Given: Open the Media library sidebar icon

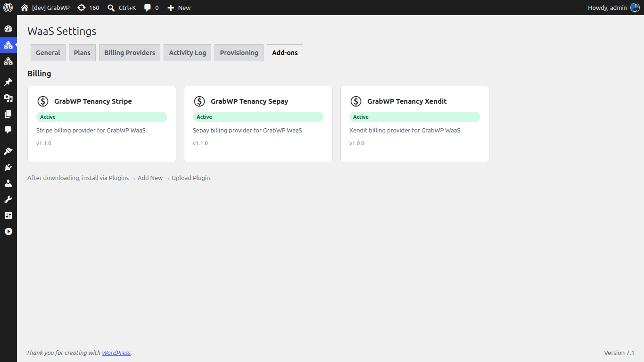Looking at the screenshot, I should (x=8, y=98).
